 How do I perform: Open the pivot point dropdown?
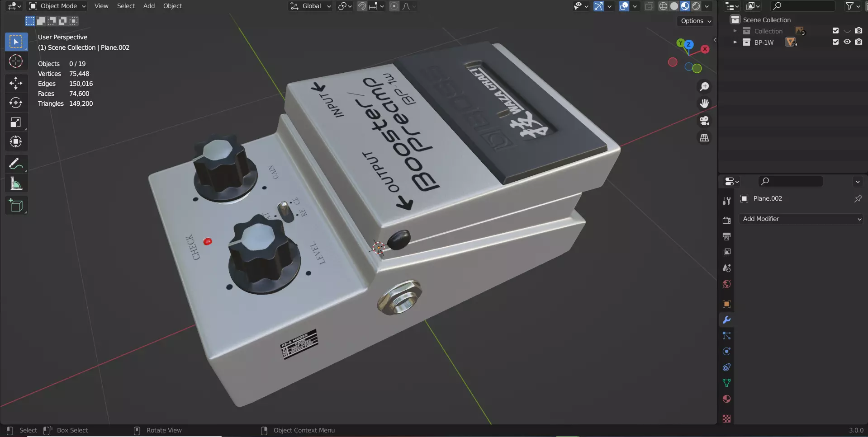pos(345,6)
